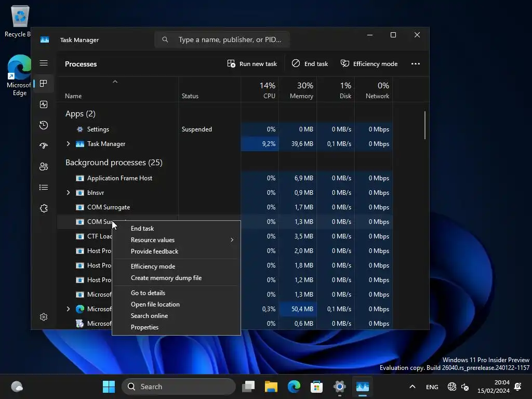Click the Background processes (25) group header
532x399 pixels.
(x=114, y=163)
